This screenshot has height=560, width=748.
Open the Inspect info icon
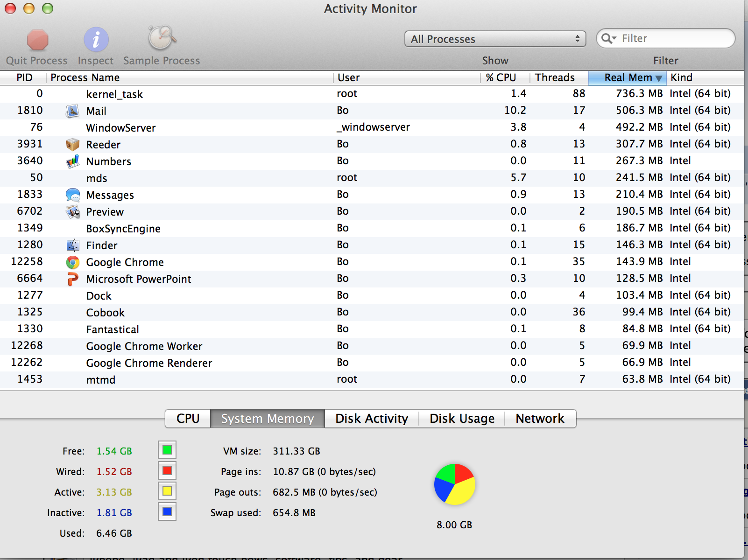click(96, 40)
